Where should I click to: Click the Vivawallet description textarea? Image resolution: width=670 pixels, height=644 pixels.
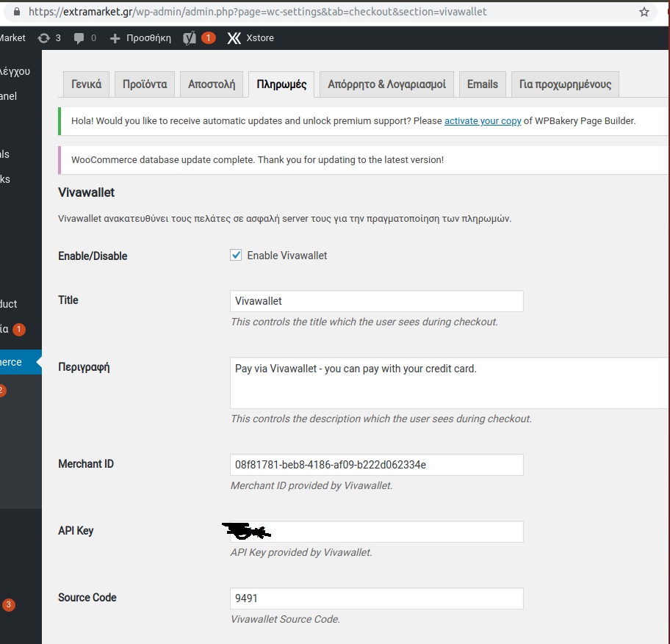click(x=441, y=382)
